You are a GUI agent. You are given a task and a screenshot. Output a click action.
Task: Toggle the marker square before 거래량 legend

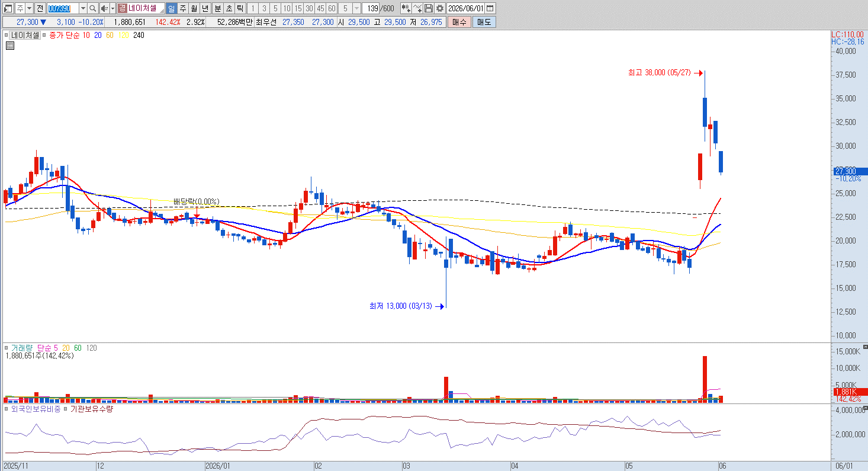pyautogui.click(x=7, y=348)
